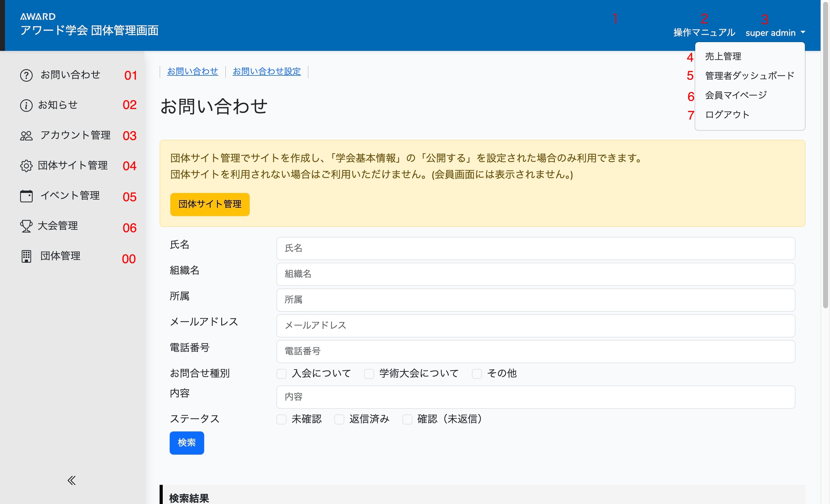Screen dimensions: 830x504
Task: Click the メールアドレス input field
Action: tap(535, 326)
